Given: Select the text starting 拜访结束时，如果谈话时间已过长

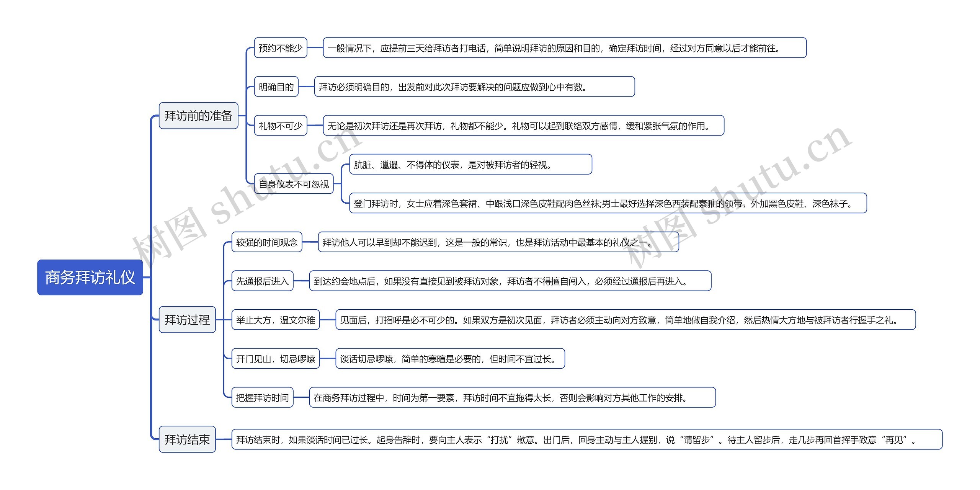Looking at the screenshot, I should tap(587, 439).
